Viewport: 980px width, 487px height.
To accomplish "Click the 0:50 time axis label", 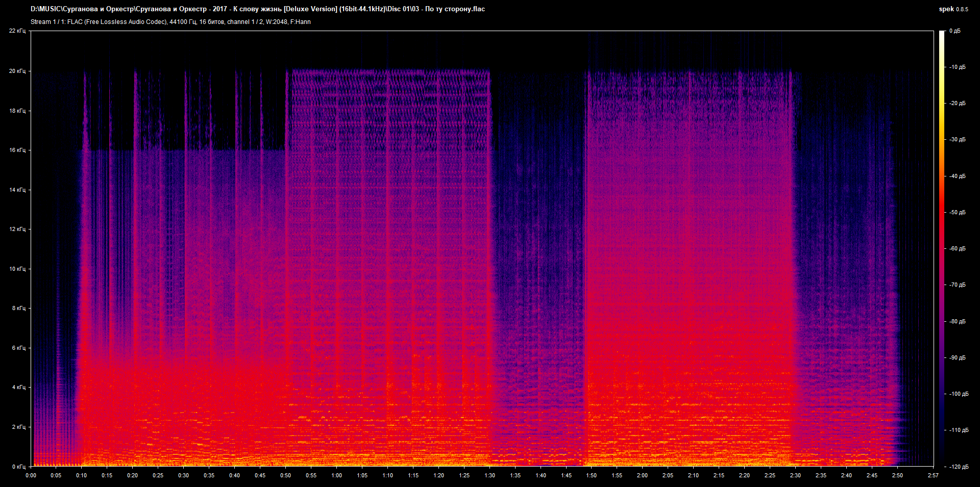I will [x=285, y=475].
